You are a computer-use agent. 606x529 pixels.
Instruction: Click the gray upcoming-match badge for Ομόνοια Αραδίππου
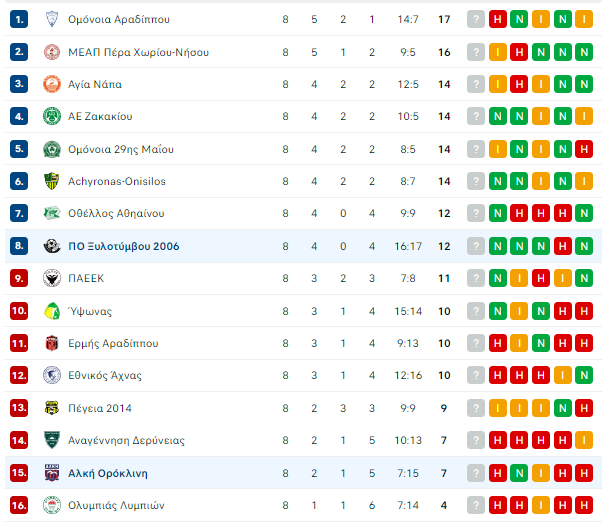coord(475,19)
